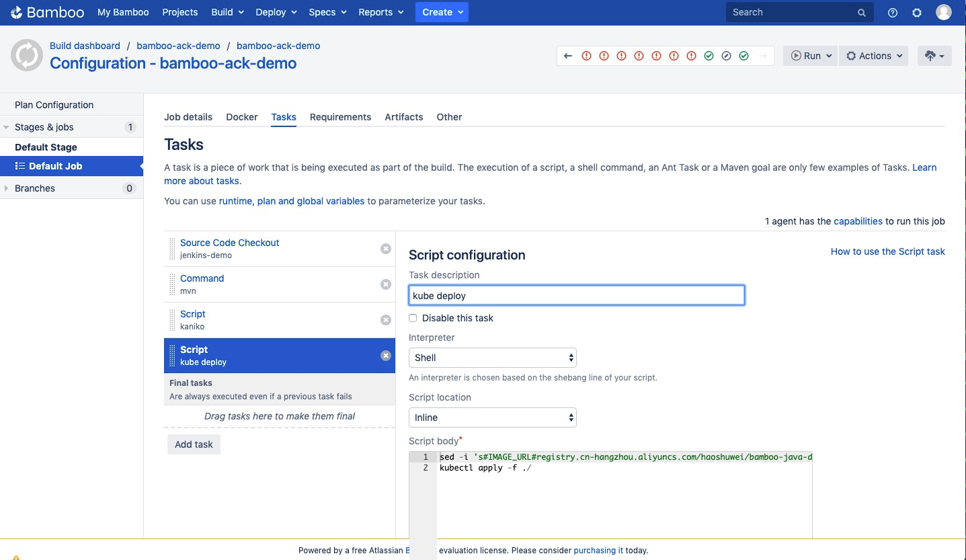
Task: Select Default Stage in sidebar
Action: click(46, 147)
